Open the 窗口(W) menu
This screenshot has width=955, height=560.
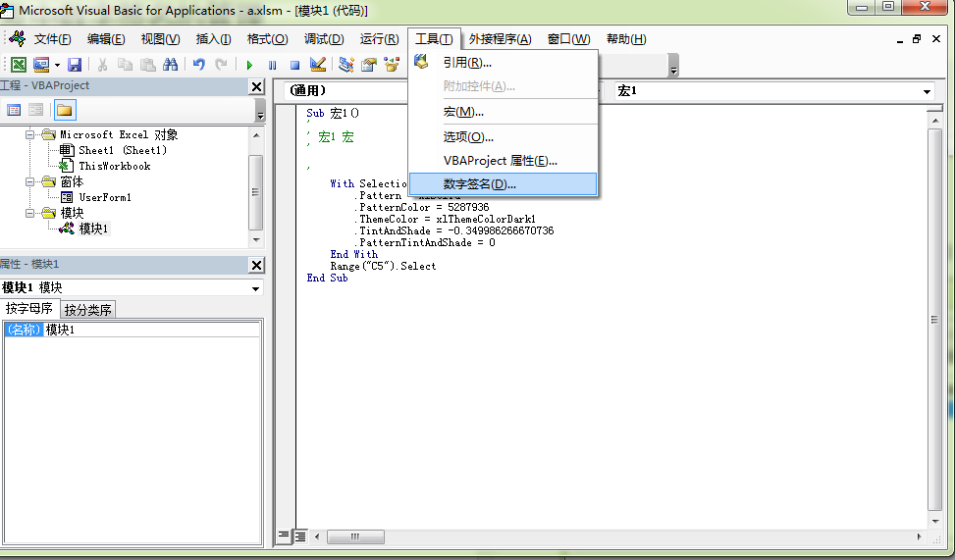click(568, 39)
